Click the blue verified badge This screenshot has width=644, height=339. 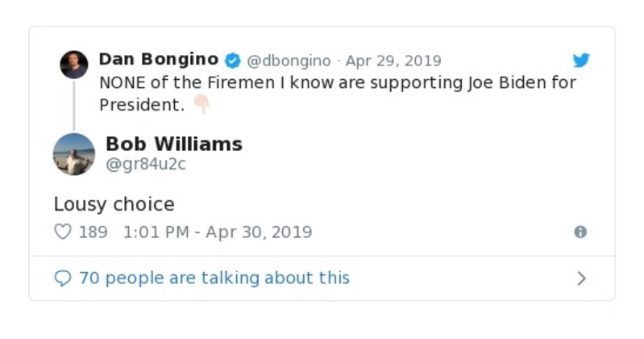(232, 61)
